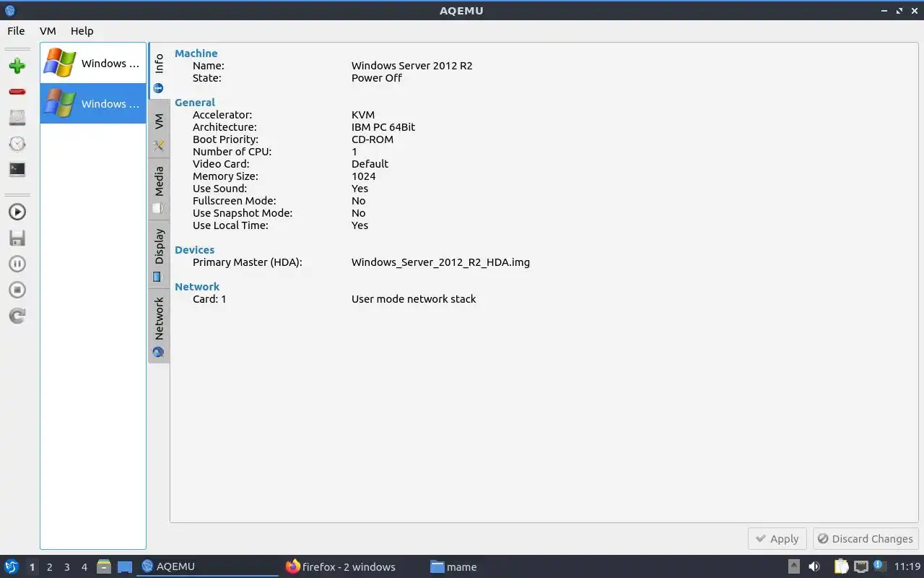Start the virtual machine with play icon

click(x=17, y=212)
